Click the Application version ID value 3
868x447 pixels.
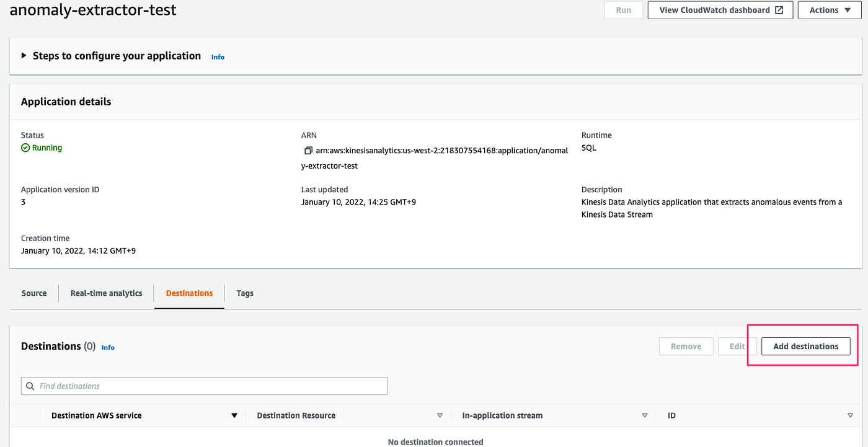click(x=23, y=202)
